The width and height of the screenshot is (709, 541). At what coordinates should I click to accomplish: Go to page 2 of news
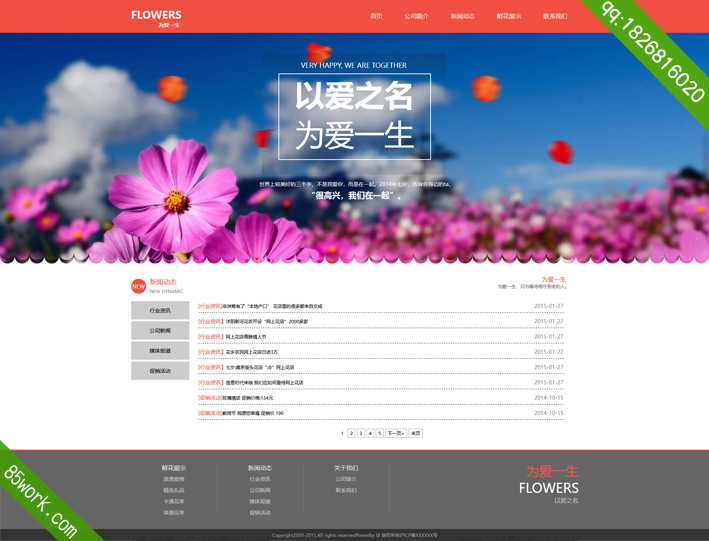(351, 434)
